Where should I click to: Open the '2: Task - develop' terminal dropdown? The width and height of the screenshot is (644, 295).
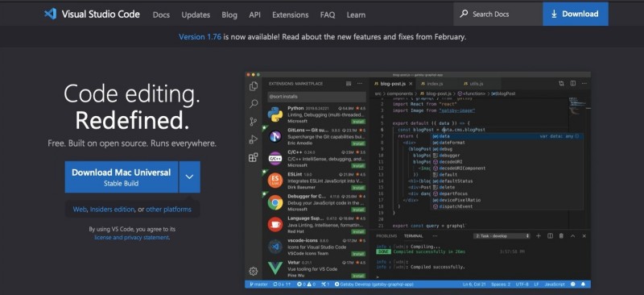(x=502, y=236)
